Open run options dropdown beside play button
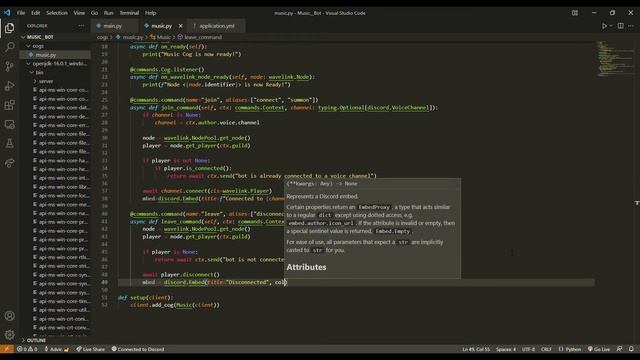Screen dimensions: 640x360 click(611, 26)
